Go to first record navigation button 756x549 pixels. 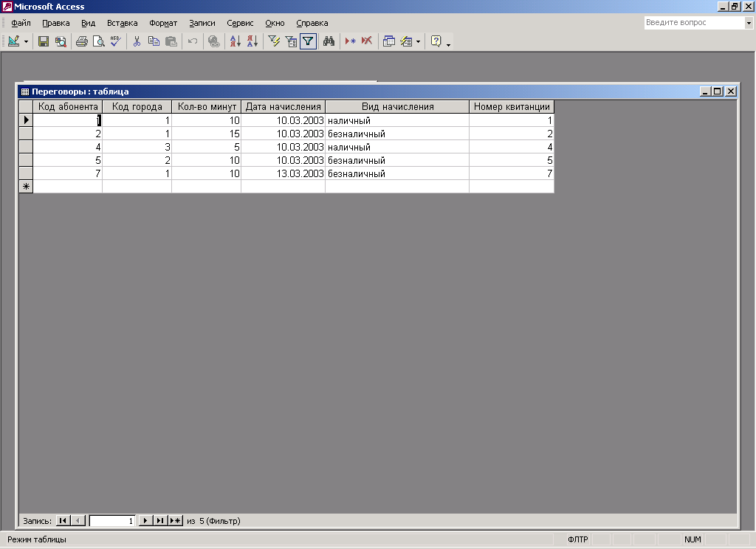tap(63, 520)
